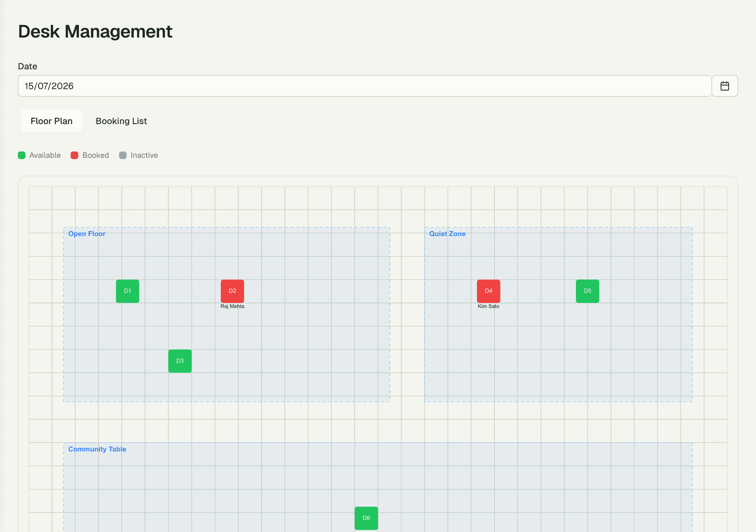The height and width of the screenshot is (532, 756).
Task: Click the gray Inactive legend swatch
Action: click(123, 155)
